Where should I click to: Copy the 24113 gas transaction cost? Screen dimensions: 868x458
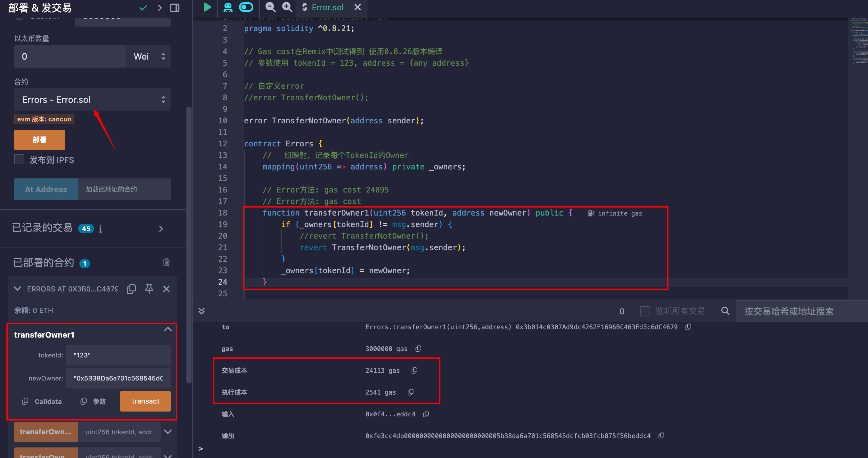[x=414, y=370]
